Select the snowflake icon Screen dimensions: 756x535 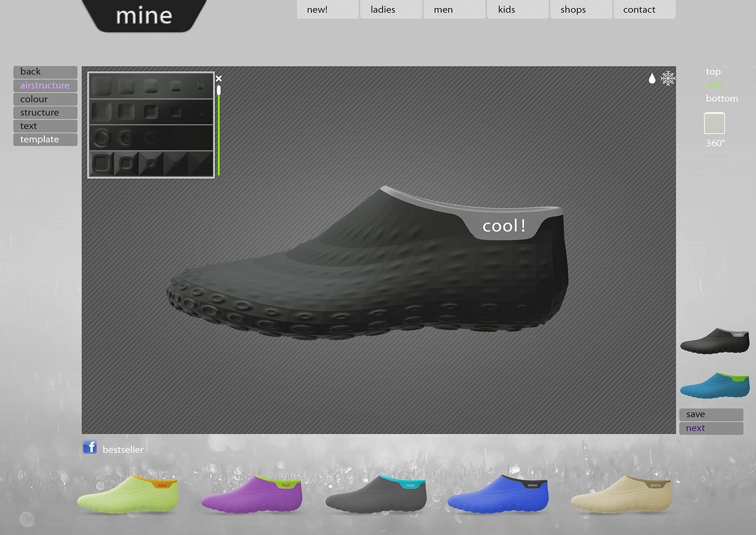coord(668,78)
